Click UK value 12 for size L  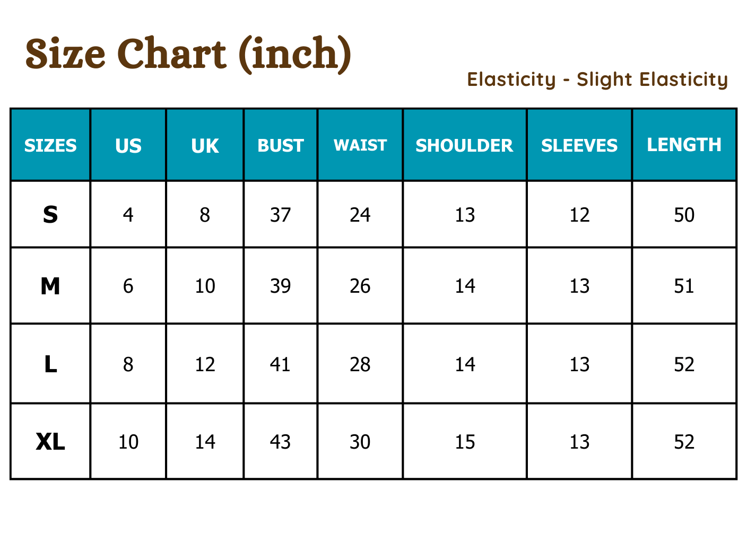[x=205, y=364]
